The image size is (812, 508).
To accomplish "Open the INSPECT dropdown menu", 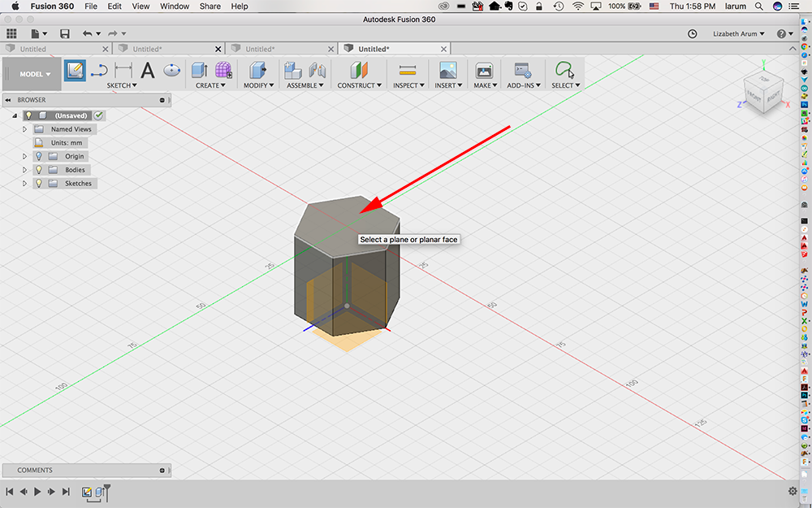I will point(408,85).
